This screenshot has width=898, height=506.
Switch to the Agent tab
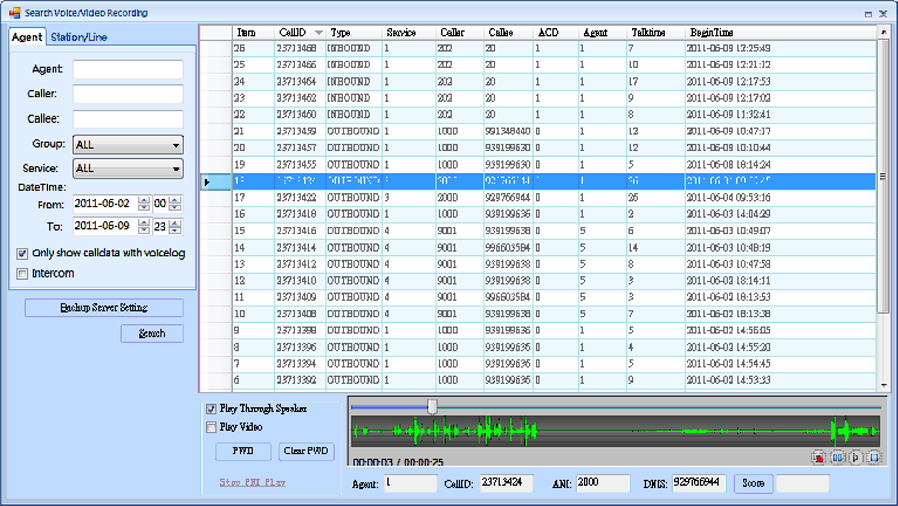tap(27, 37)
